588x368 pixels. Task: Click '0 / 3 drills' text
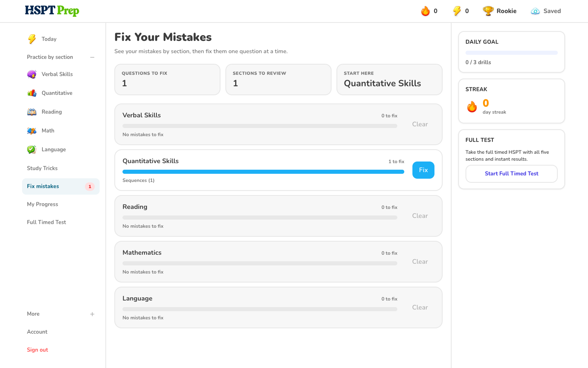click(478, 62)
